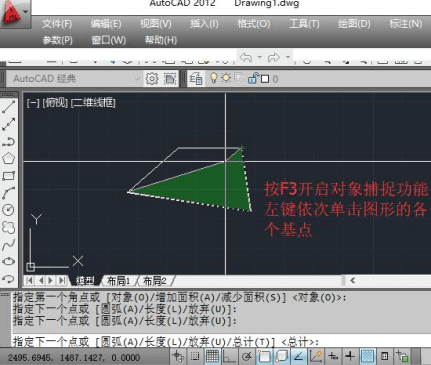This screenshot has height=365, width=431.
Task: Open the 文件(F) menu
Action: pyautogui.click(x=57, y=24)
